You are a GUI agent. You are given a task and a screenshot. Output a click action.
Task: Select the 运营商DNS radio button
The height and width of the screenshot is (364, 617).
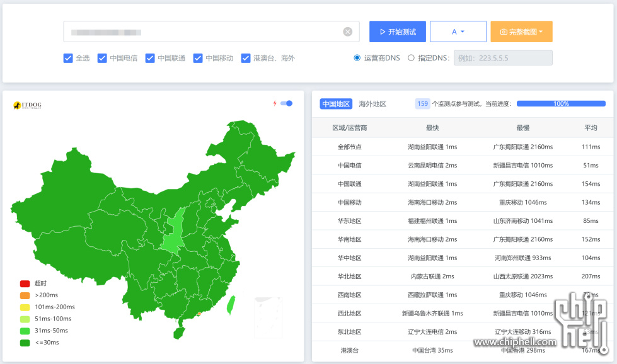pos(356,57)
